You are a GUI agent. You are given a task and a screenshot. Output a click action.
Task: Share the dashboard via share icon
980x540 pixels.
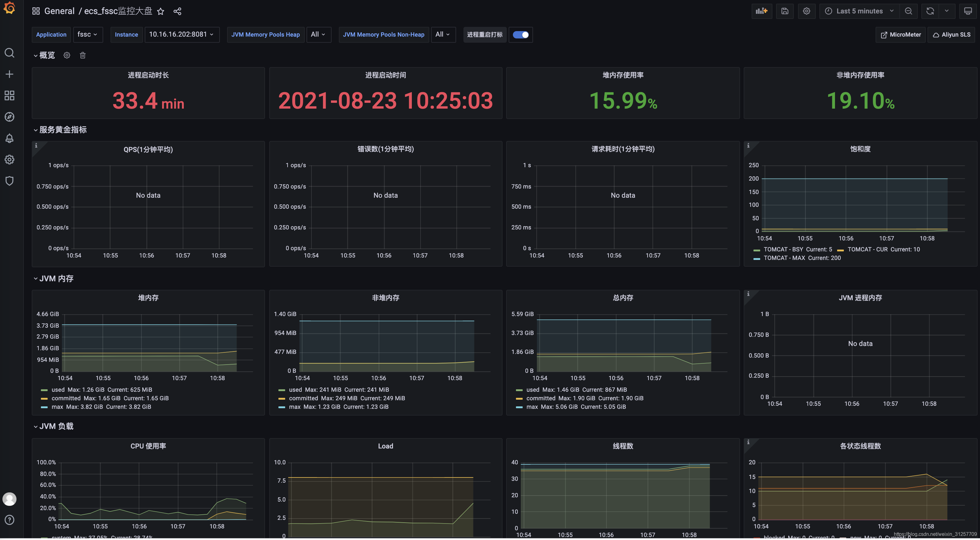(177, 11)
